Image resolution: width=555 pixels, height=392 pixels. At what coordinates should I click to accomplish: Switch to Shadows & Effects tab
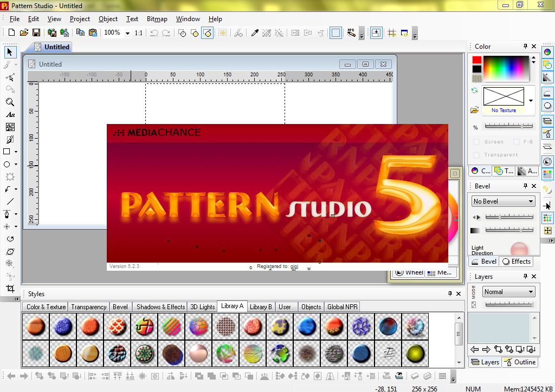point(160,307)
